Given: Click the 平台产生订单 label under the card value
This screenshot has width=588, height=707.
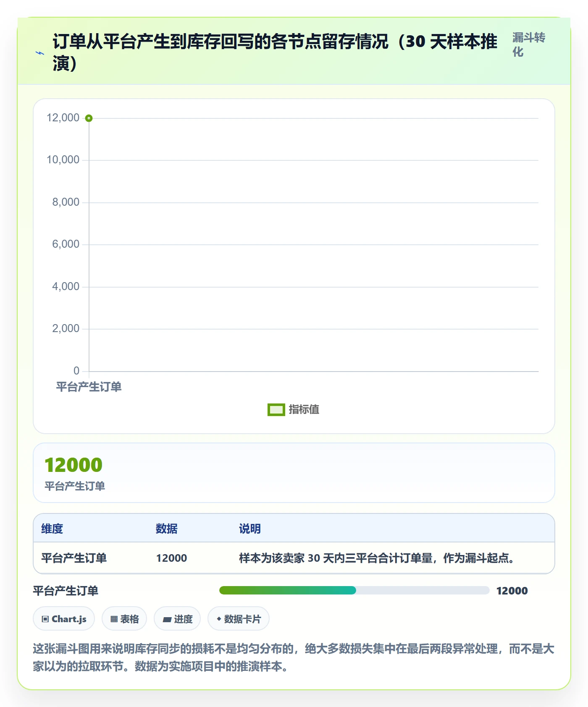Looking at the screenshot, I should 75,486.
